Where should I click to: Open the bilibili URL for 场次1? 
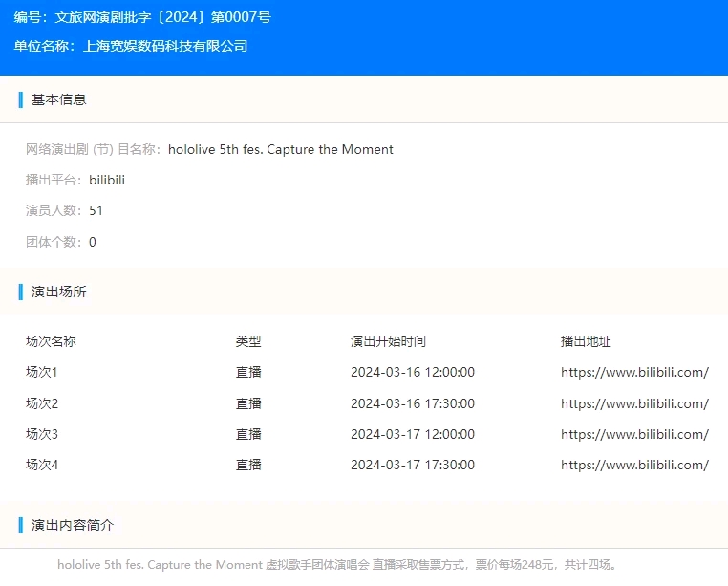(634, 373)
